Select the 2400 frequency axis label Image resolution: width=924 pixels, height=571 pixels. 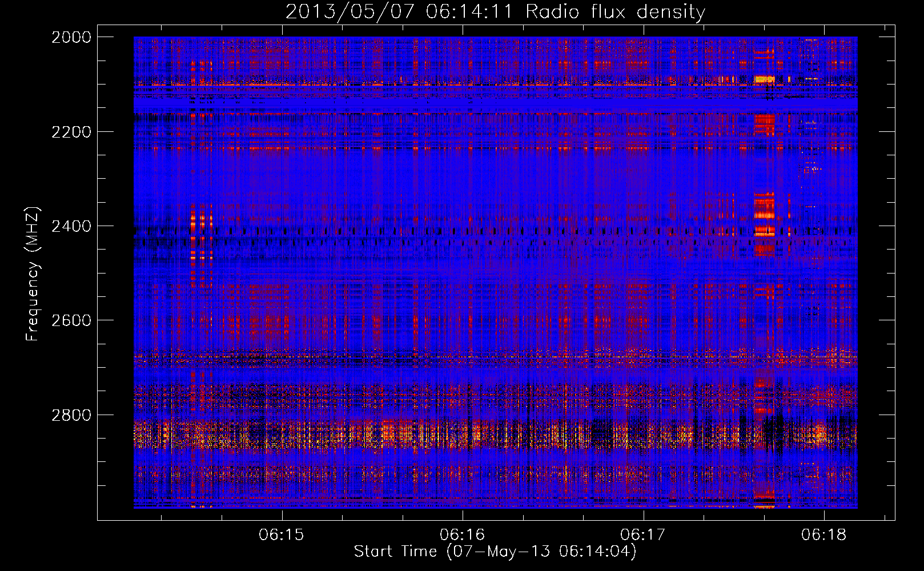tap(71, 226)
